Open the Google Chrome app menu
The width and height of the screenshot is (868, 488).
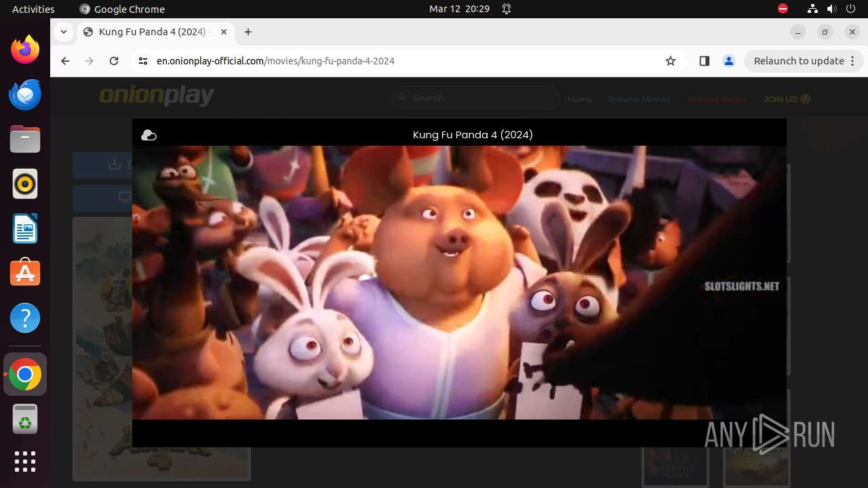point(122,9)
